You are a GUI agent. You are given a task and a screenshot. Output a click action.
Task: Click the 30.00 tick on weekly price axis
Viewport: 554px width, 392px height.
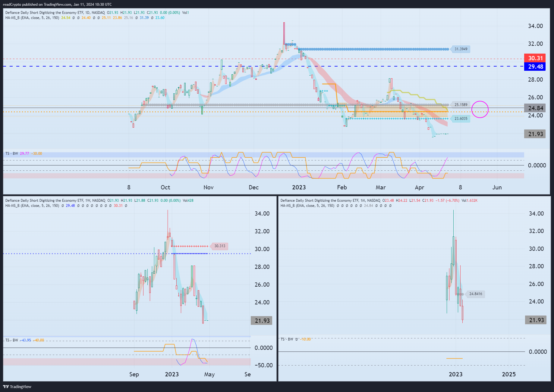[262, 249]
